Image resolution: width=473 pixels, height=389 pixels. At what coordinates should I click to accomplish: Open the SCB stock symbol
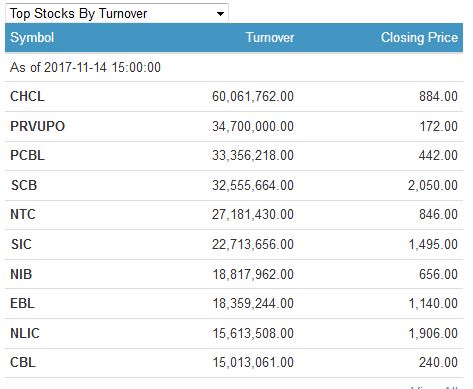[x=24, y=185]
